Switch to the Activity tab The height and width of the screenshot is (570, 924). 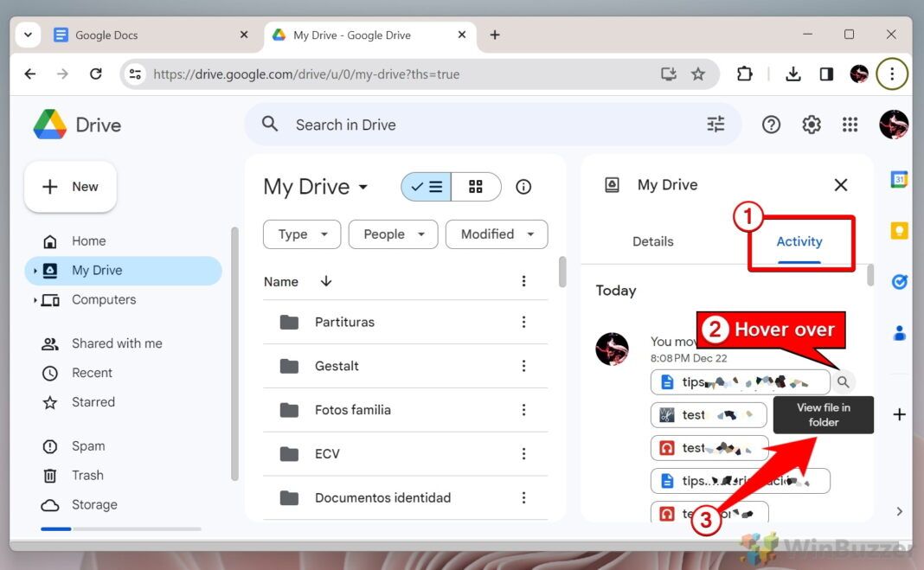pos(799,241)
